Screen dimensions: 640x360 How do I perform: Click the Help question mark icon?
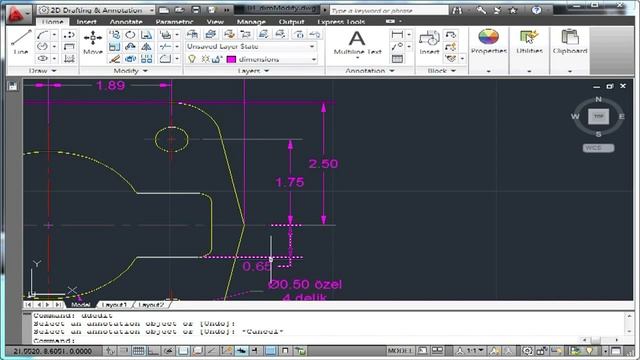point(536,10)
